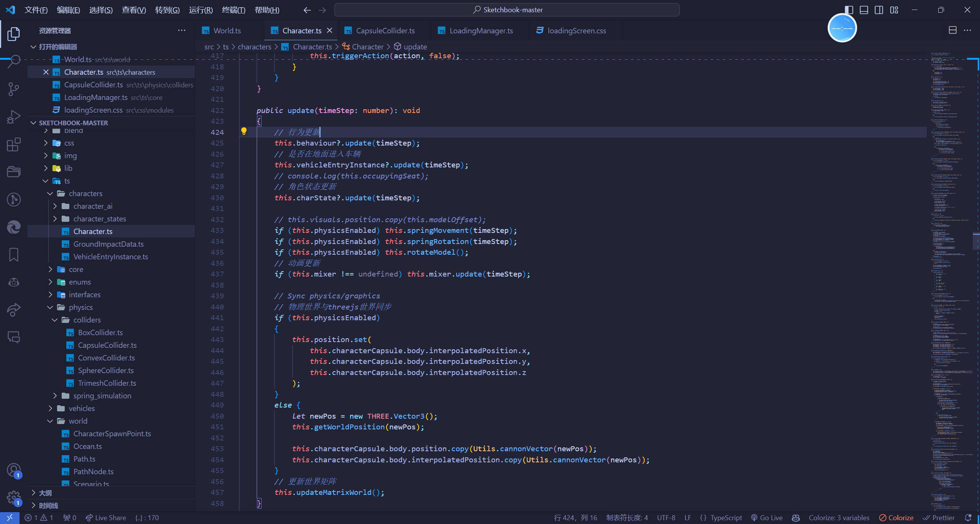980x524 pixels.
Task: Open remote window indicator in status bar
Action: coord(10,517)
